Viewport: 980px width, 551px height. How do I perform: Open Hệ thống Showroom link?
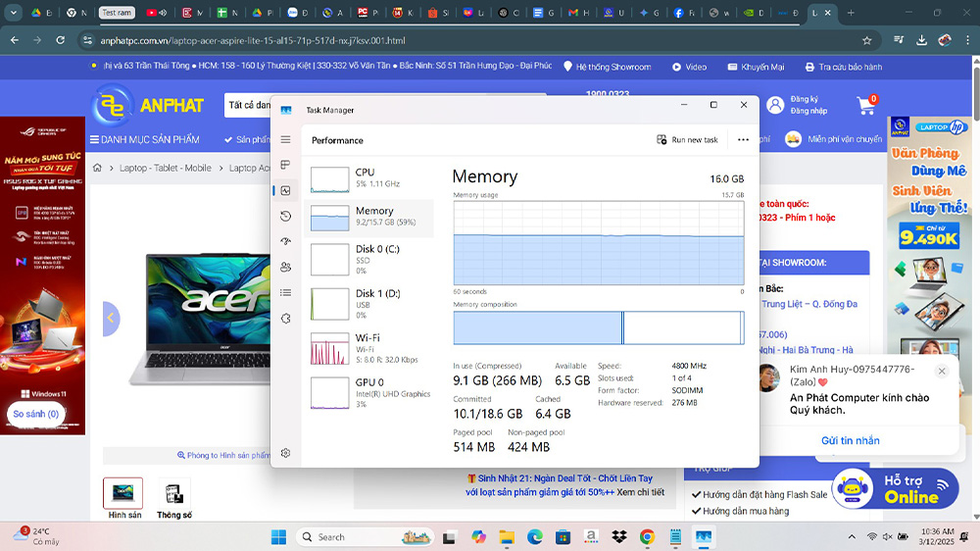[607, 67]
